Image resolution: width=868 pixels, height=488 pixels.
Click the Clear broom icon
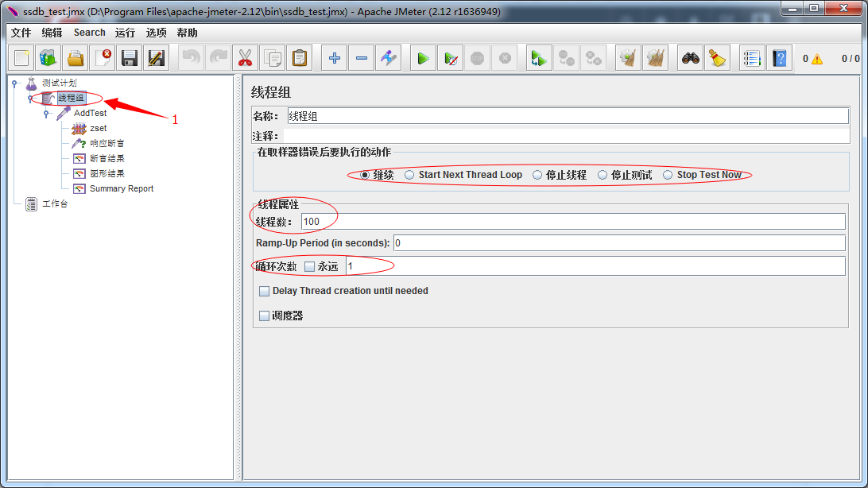click(x=628, y=58)
